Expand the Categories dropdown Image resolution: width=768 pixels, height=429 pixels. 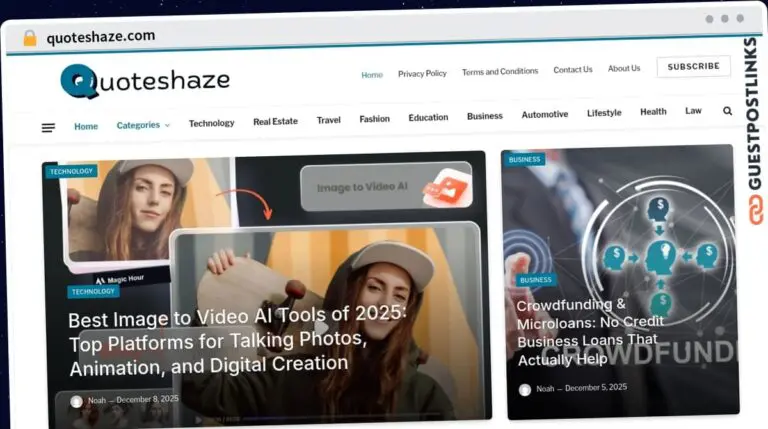pyautogui.click(x=143, y=125)
